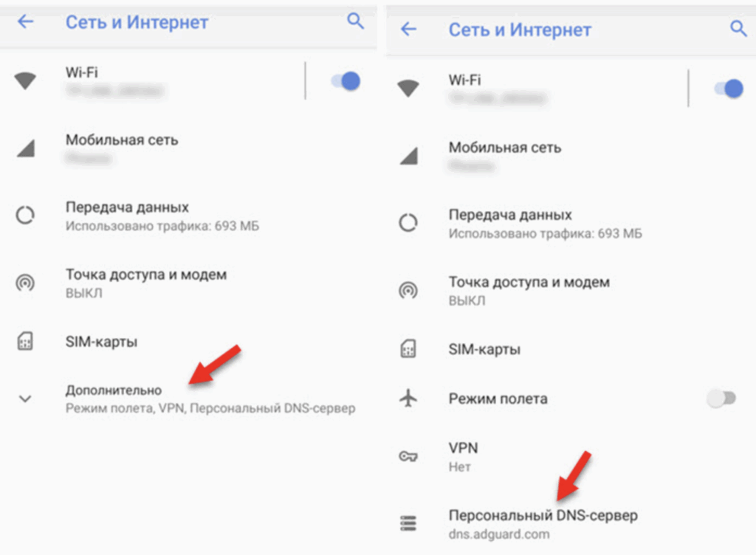Enable Режим полета switch
This screenshot has height=555, width=756.
point(722,399)
